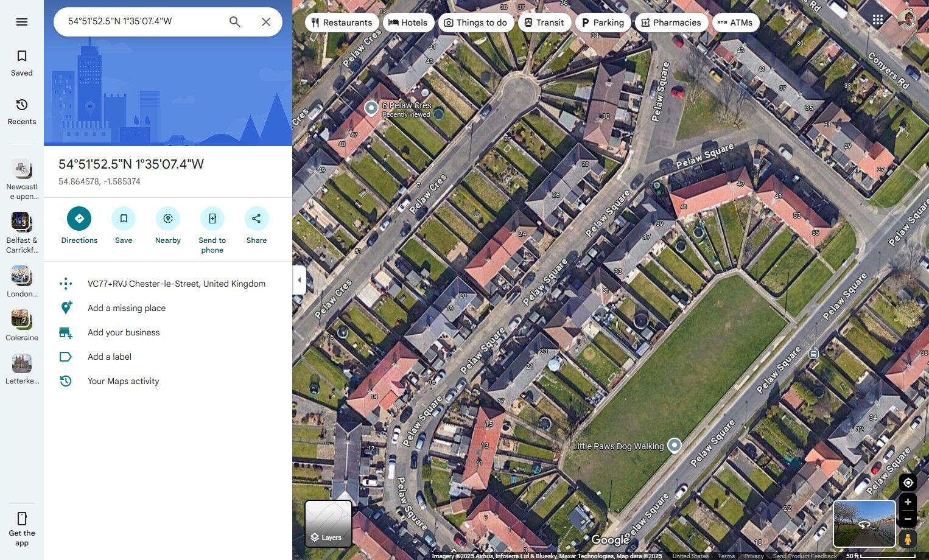Open Google apps grid
929x560 pixels.
[878, 20]
